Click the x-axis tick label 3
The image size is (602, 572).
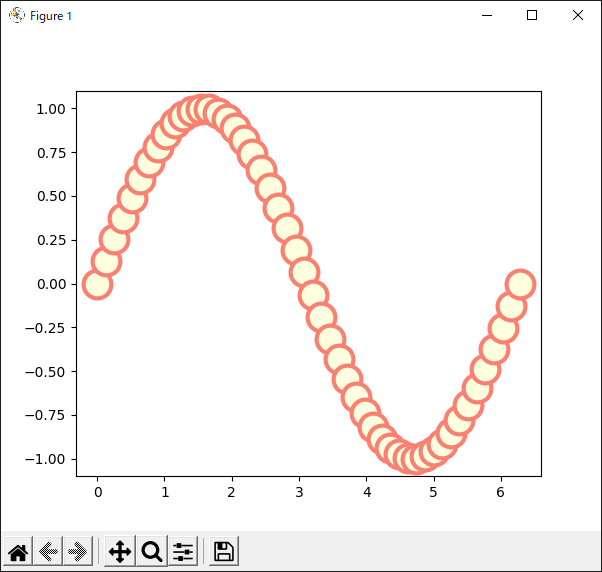click(299, 492)
